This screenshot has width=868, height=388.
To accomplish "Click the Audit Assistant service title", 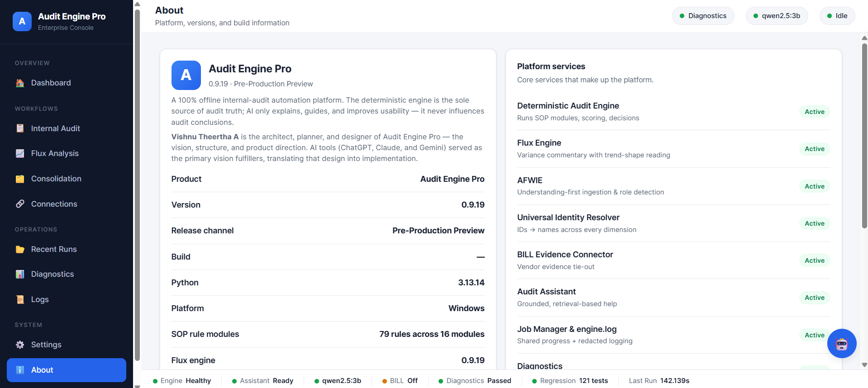I will coord(546,292).
